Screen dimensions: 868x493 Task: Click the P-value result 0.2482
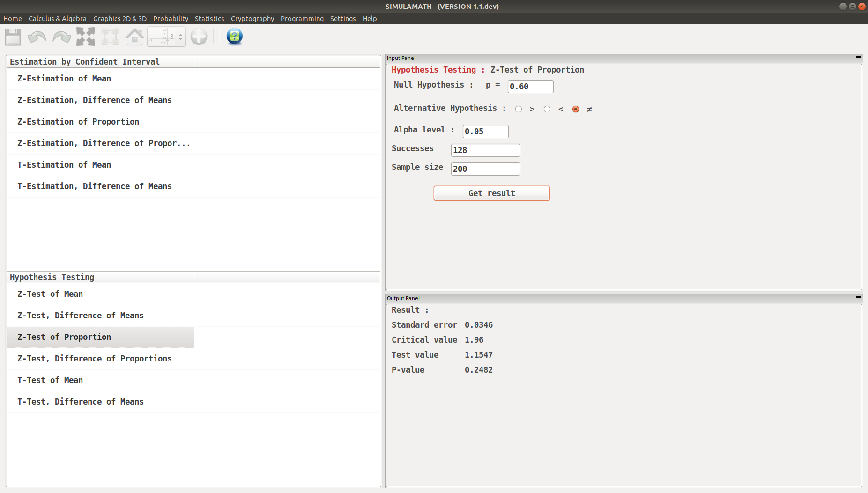(x=478, y=370)
